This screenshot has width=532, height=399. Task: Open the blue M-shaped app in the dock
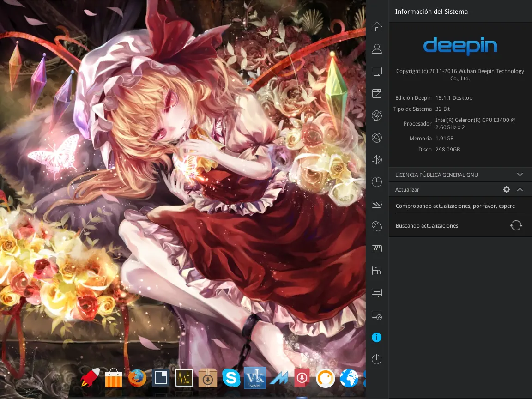tap(278, 378)
